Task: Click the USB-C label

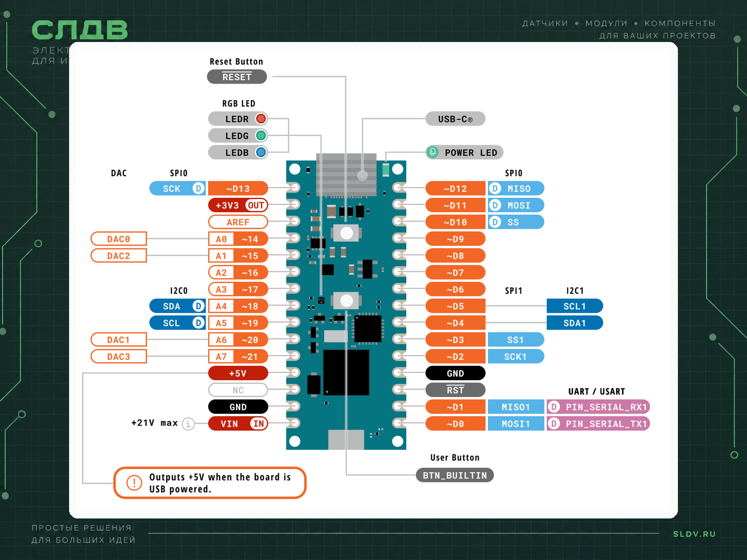Action: click(x=455, y=119)
